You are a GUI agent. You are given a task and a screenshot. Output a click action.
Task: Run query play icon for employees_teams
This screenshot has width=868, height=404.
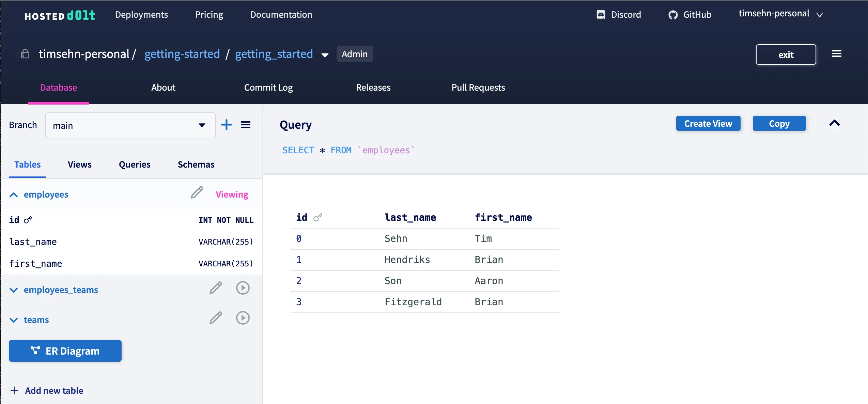(x=243, y=288)
